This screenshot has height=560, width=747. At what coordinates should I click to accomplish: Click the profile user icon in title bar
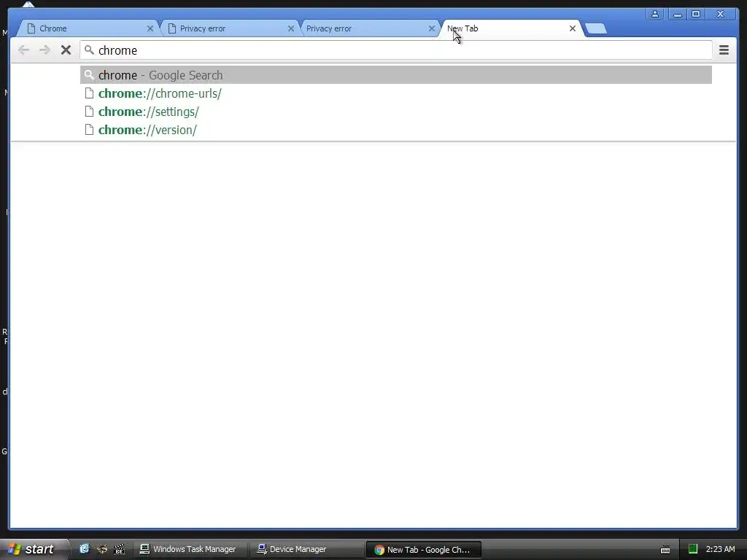pyautogui.click(x=655, y=14)
